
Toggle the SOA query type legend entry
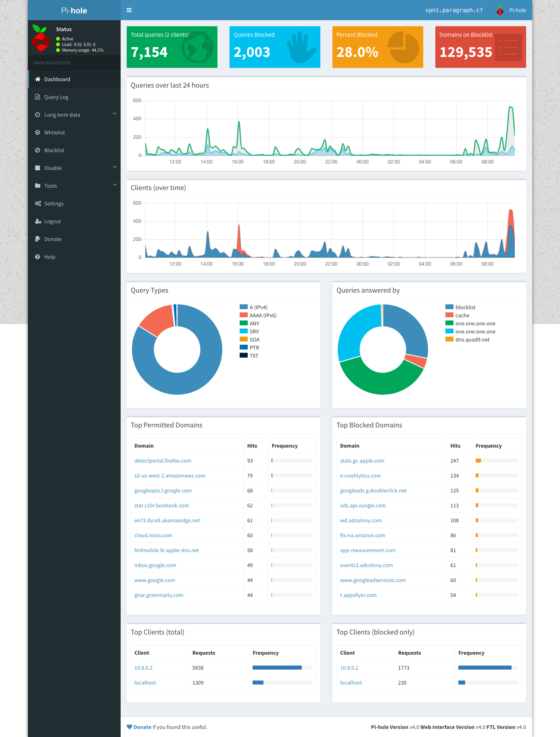(x=249, y=339)
